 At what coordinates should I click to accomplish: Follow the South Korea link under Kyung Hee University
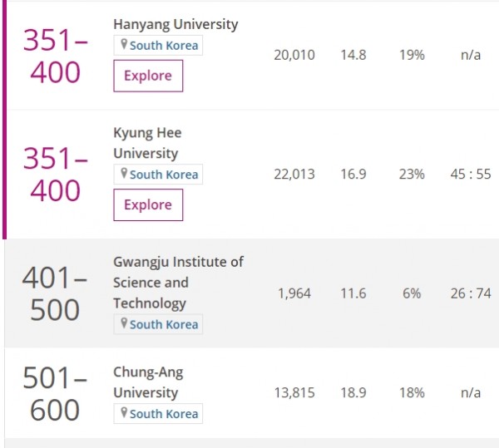pos(164,175)
